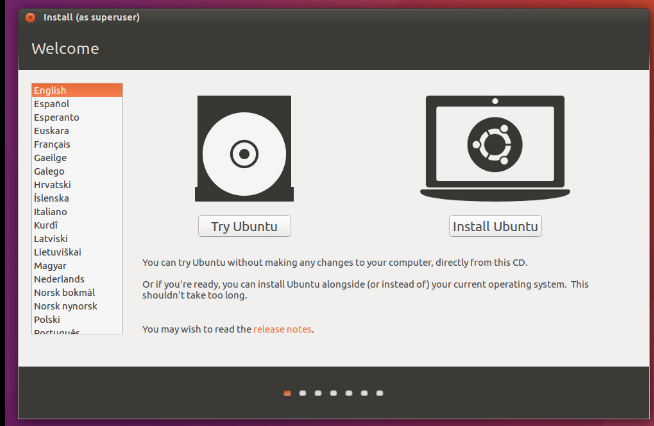Select Français language
The image size is (654, 426).
[x=77, y=144]
